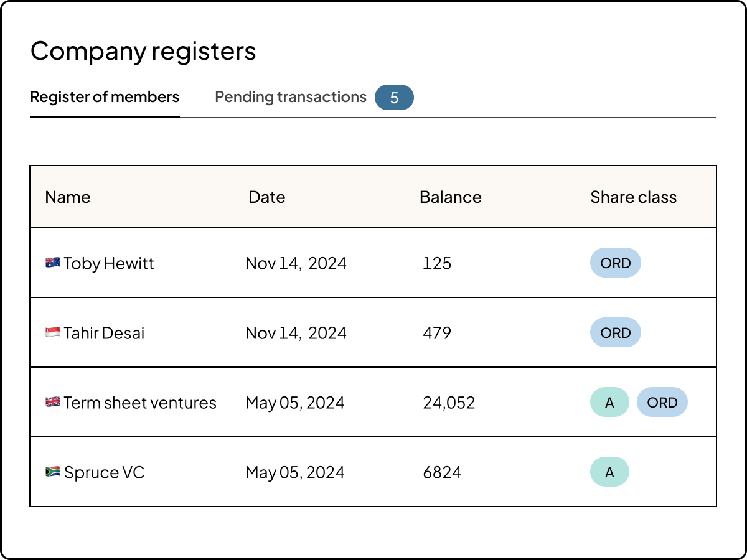Click the Australian flag next to Toby Hewitt
The width and height of the screenshot is (747, 560).
(52, 263)
